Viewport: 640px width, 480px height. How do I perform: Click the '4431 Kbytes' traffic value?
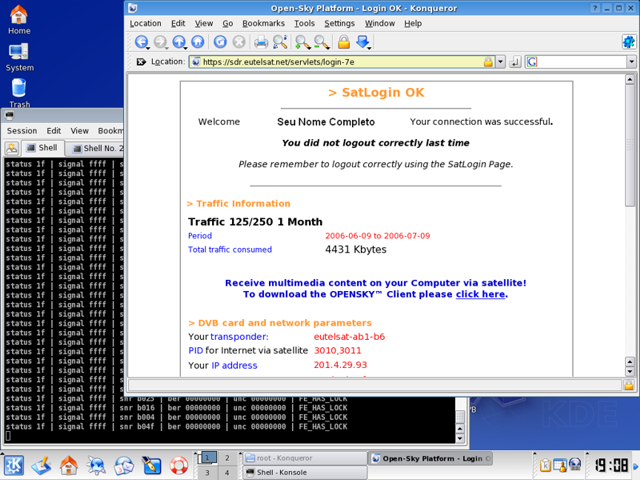click(x=356, y=249)
